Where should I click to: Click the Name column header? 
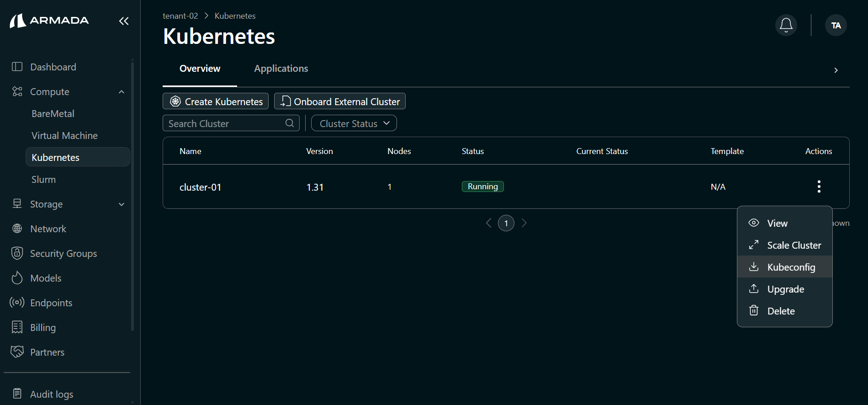tap(191, 151)
